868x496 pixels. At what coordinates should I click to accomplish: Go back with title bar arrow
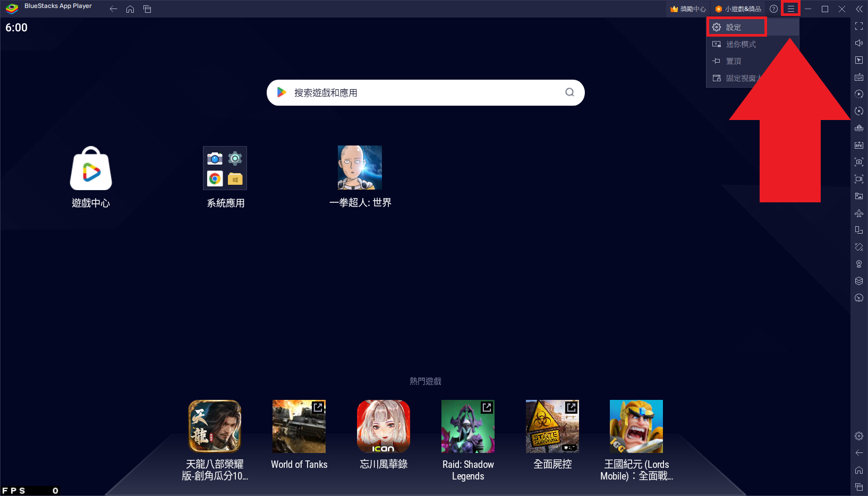pos(113,9)
